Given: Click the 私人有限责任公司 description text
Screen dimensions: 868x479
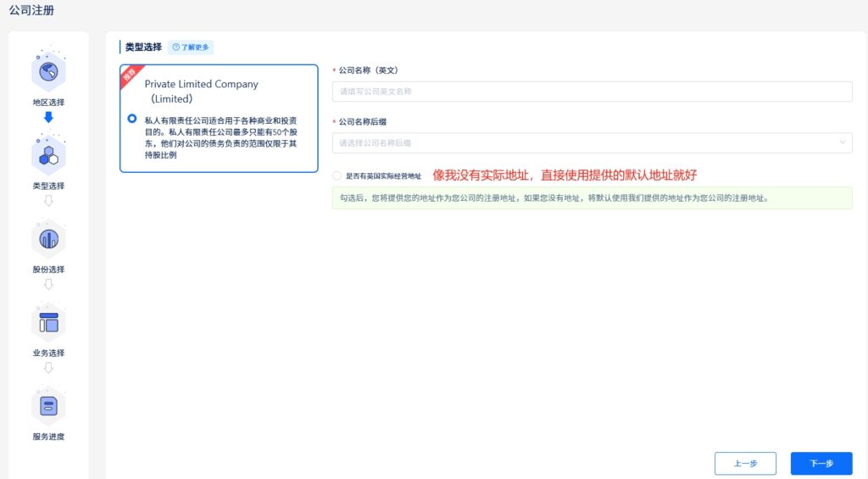Looking at the screenshot, I should point(221,138).
